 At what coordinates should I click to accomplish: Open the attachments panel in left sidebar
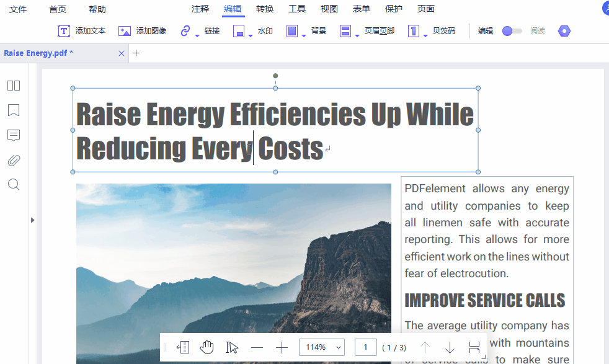pyautogui.click(x=14, y=160)
